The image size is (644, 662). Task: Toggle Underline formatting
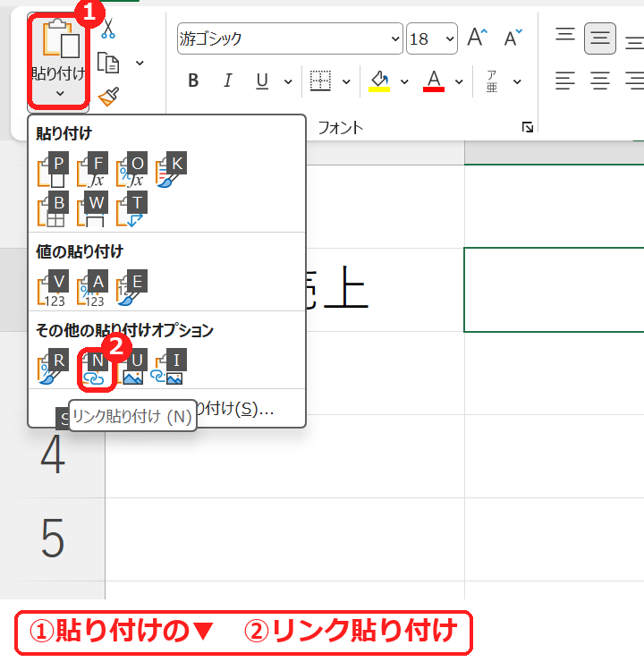pos(262,81)
